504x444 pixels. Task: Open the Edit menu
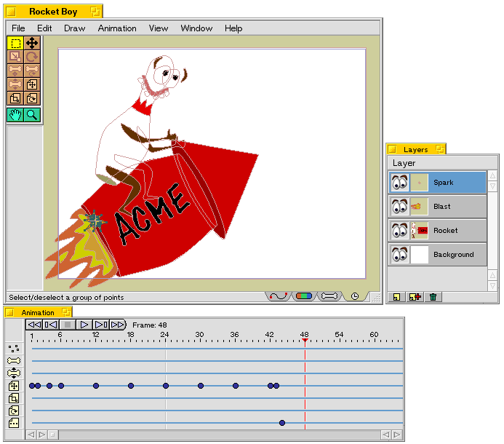[44, 28]
